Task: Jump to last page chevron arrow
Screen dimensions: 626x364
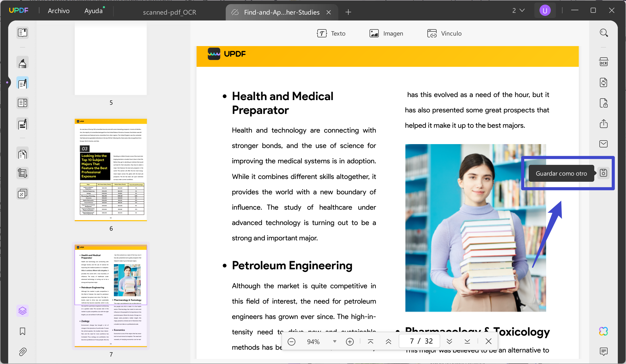Action: tap(467, 341)
